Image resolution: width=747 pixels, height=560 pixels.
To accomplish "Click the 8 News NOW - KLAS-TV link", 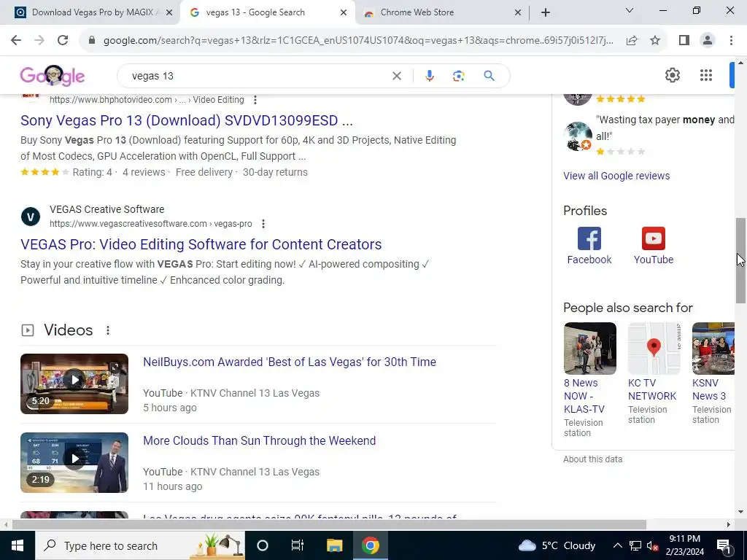I will (584, 396).
